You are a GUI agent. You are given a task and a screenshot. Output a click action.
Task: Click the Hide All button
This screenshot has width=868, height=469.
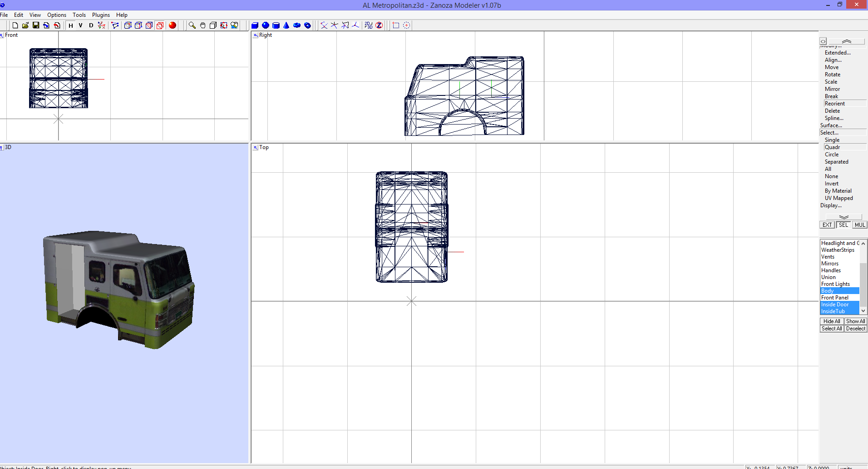[831, 321]
